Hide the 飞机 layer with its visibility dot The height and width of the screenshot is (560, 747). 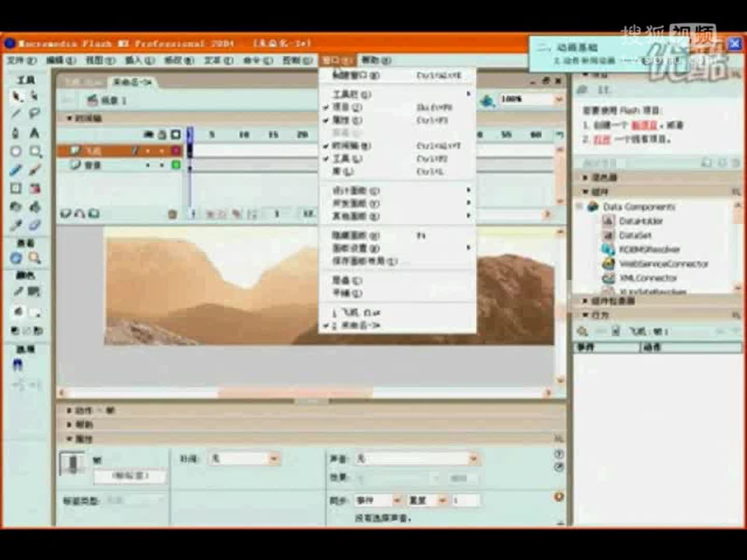[x=149, y=150]
